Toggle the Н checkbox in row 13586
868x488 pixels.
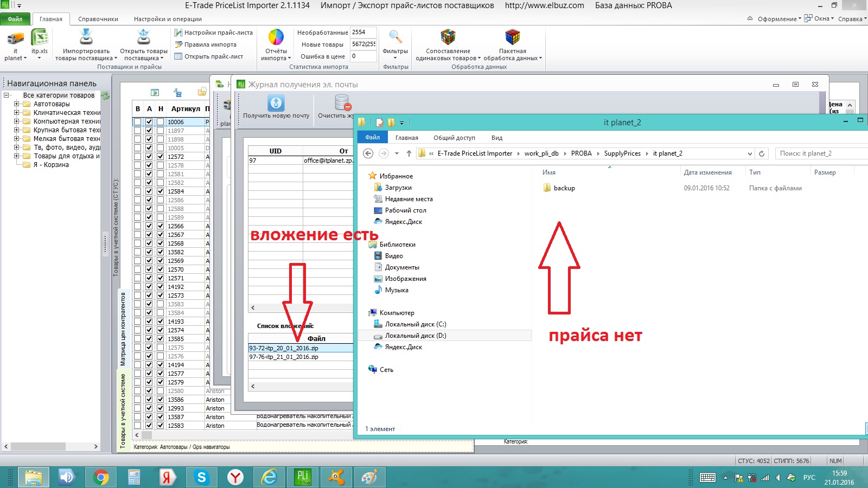pos(160,400)
